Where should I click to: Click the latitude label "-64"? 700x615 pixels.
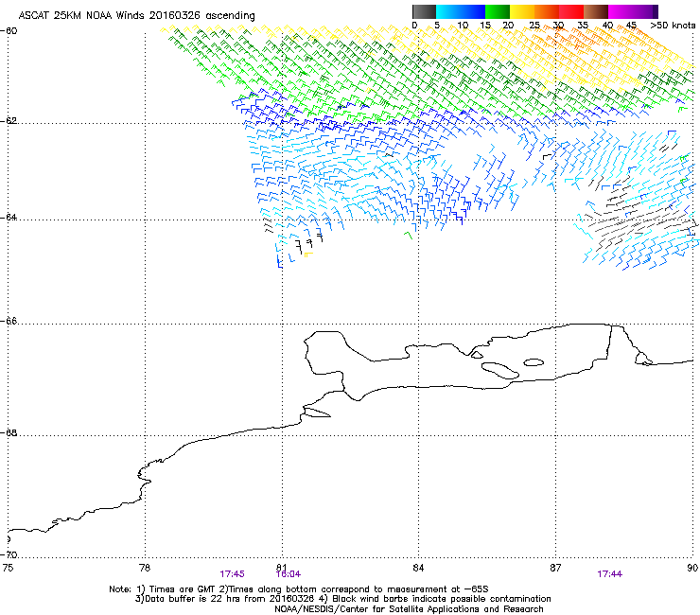[x=9, y=218]
